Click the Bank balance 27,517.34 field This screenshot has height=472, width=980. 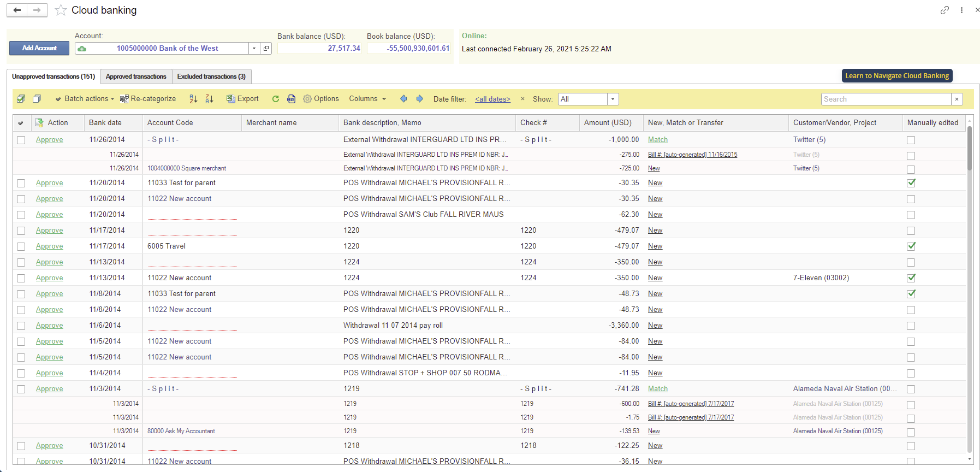[319, 48]
